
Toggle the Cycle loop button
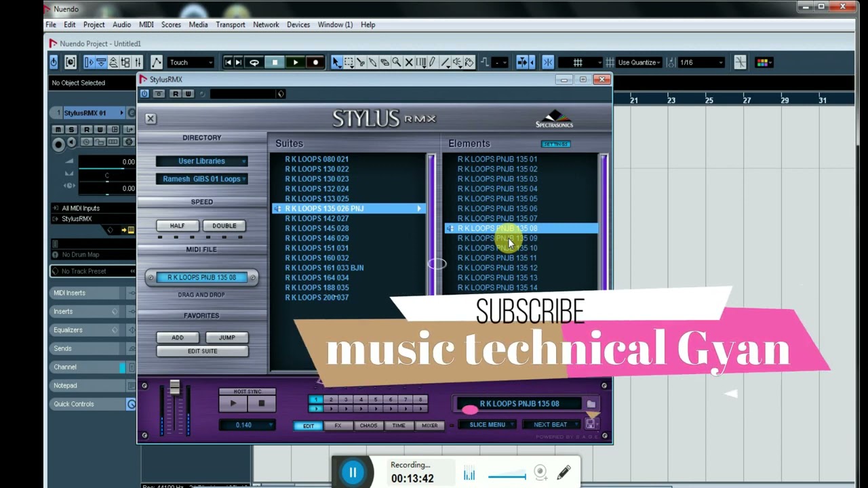254,62
